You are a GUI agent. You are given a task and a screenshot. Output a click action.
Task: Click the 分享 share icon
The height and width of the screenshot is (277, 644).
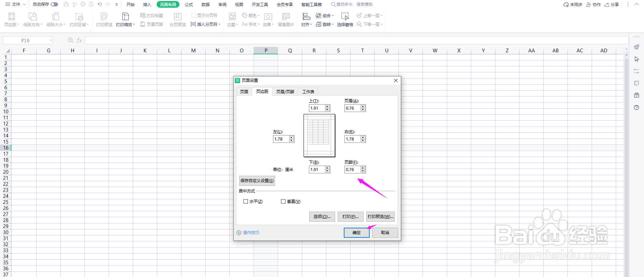click(612, 4)
